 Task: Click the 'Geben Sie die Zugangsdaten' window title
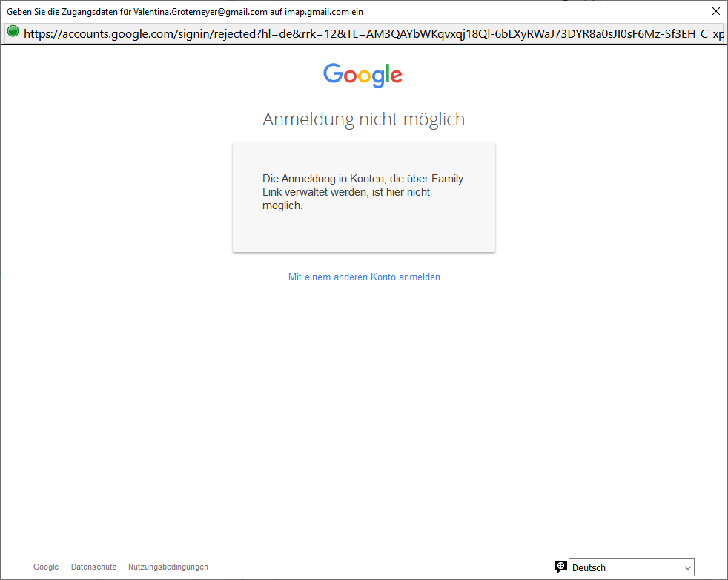185,12
